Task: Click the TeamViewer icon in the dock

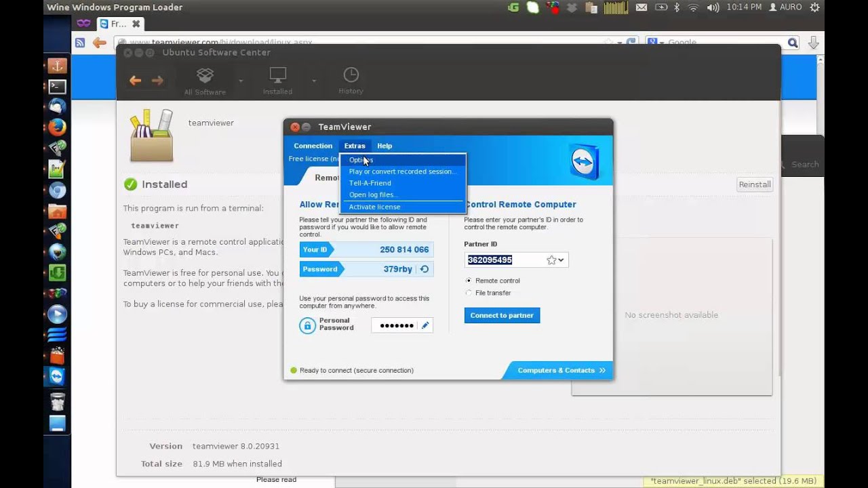Action: [x=57, y=376]
